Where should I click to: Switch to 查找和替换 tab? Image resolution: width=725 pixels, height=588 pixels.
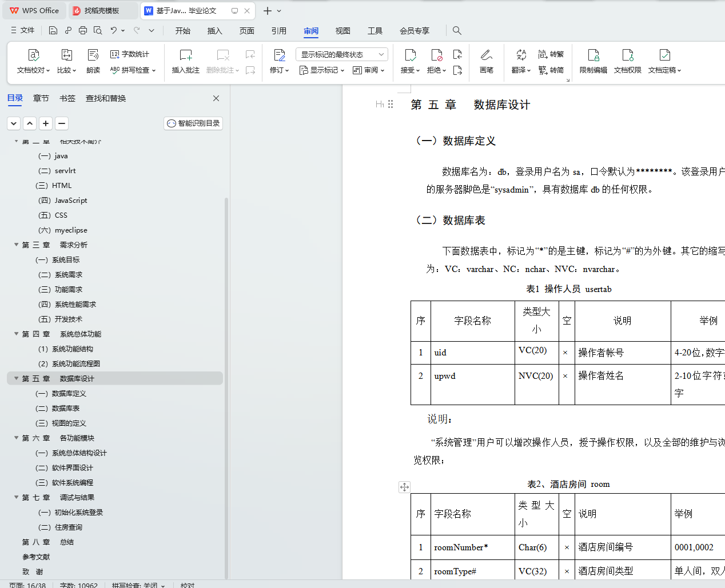[x=106, y=98]
